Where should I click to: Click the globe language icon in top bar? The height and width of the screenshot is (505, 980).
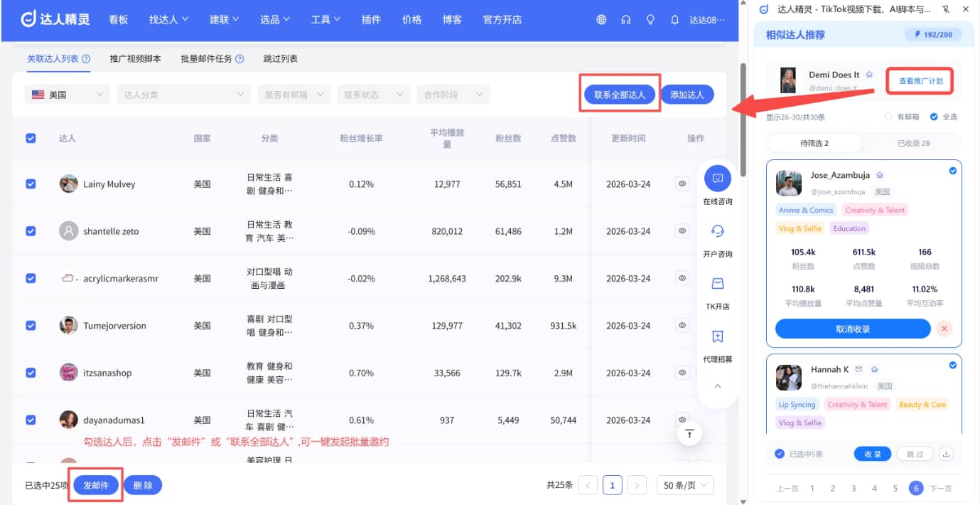(601, 20)
